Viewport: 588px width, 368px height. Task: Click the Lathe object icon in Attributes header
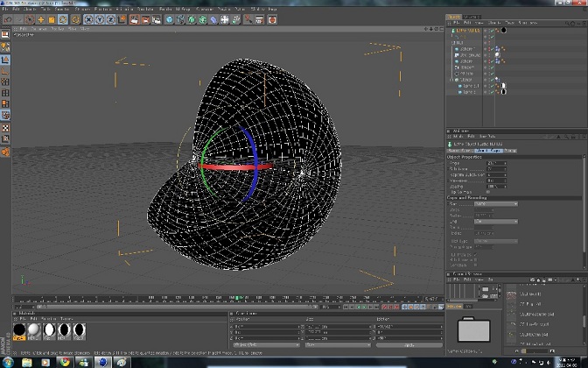pyautogui.click(x=450, y=145)
